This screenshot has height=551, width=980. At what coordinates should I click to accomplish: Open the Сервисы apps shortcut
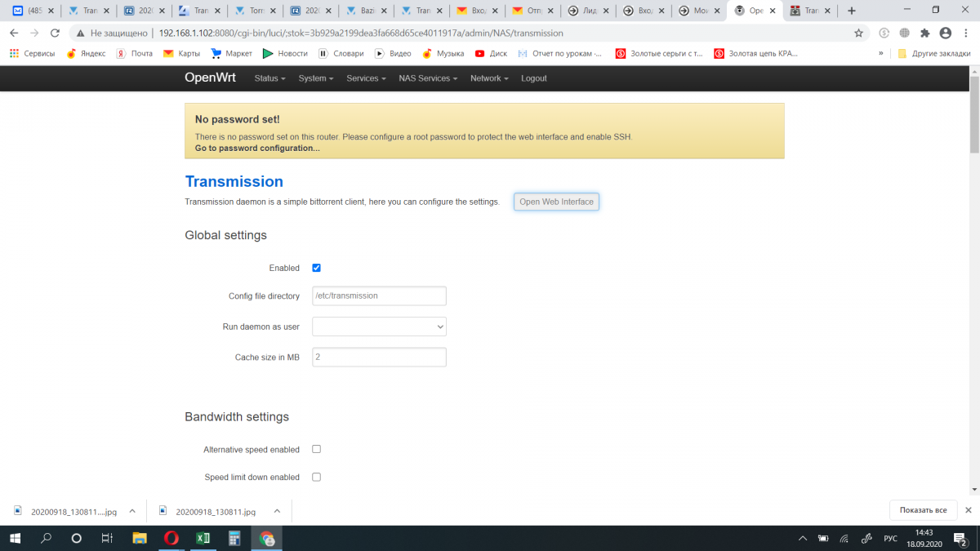33,54
